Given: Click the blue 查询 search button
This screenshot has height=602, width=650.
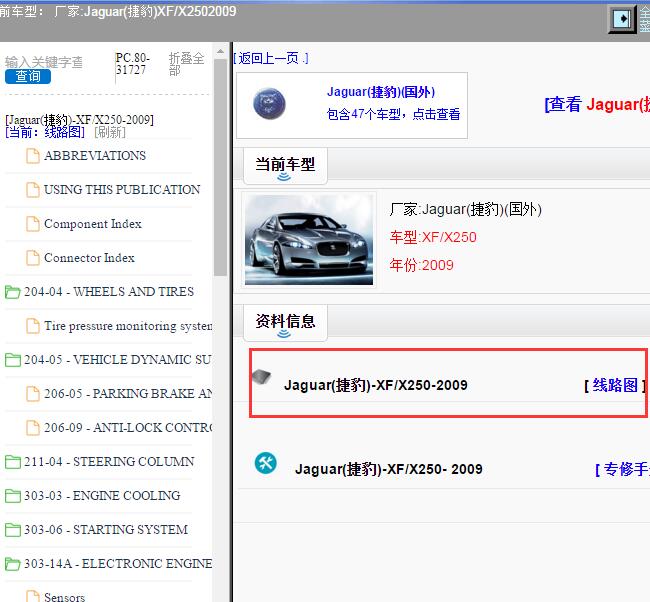Looking at the screenshot, I should pyautogui.click(x=28, y=76).
